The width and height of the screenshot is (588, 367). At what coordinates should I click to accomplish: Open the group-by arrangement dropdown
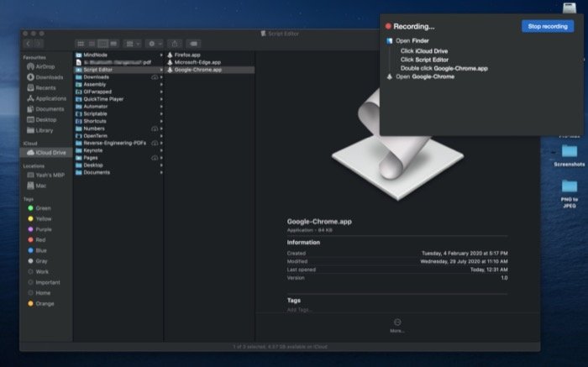click(133, 44)
